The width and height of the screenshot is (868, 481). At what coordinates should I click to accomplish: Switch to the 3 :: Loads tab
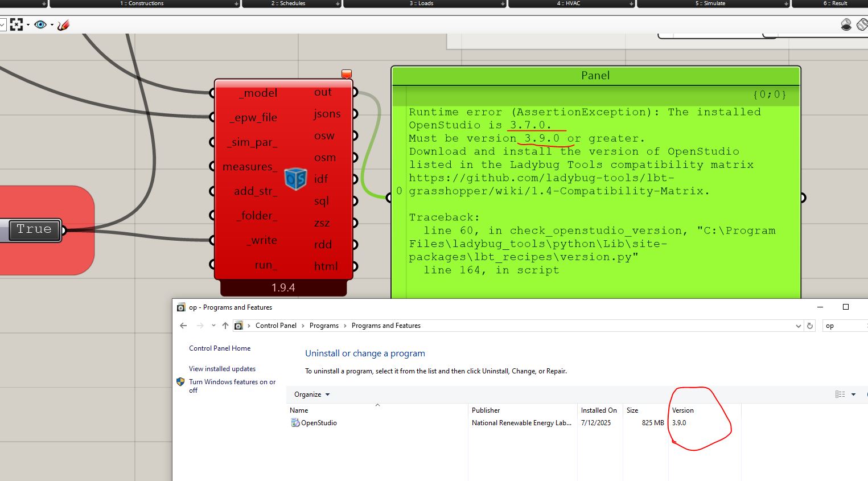click(422, 3)
